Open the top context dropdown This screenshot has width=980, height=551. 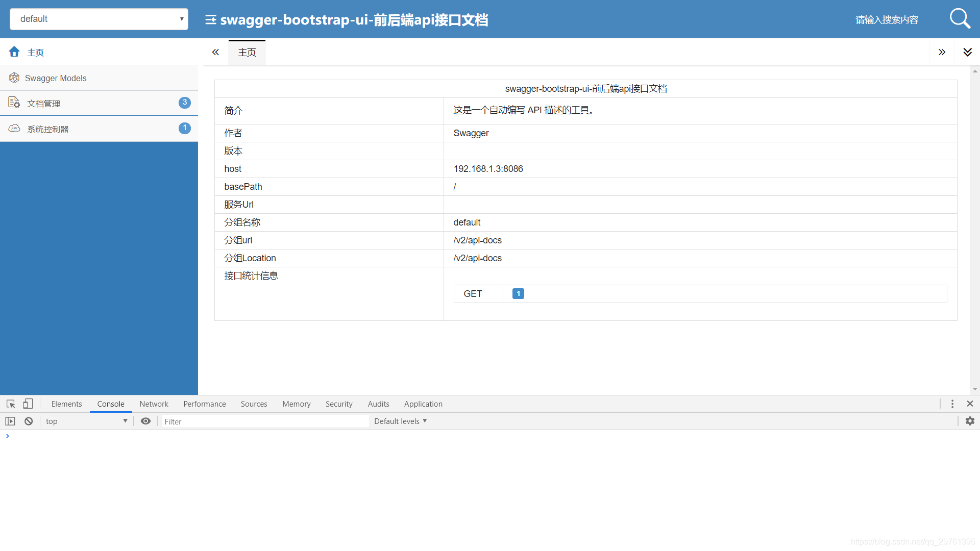86,421
